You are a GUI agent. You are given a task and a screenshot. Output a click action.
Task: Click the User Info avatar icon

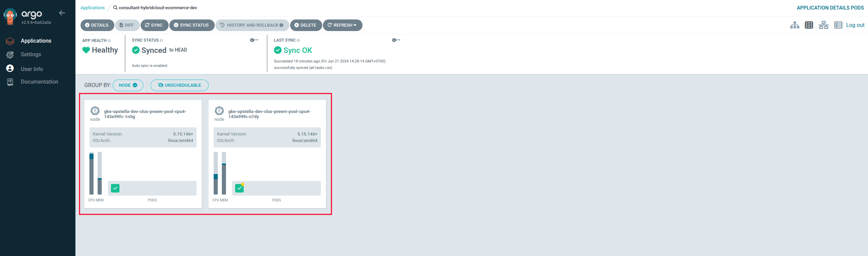(x=10, y=68)
